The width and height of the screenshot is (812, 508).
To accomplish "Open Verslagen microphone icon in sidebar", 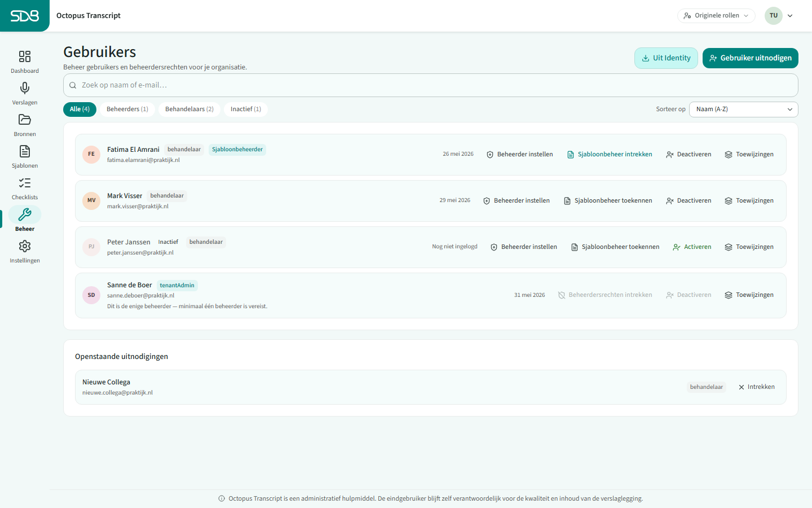I will pos(25,88).
